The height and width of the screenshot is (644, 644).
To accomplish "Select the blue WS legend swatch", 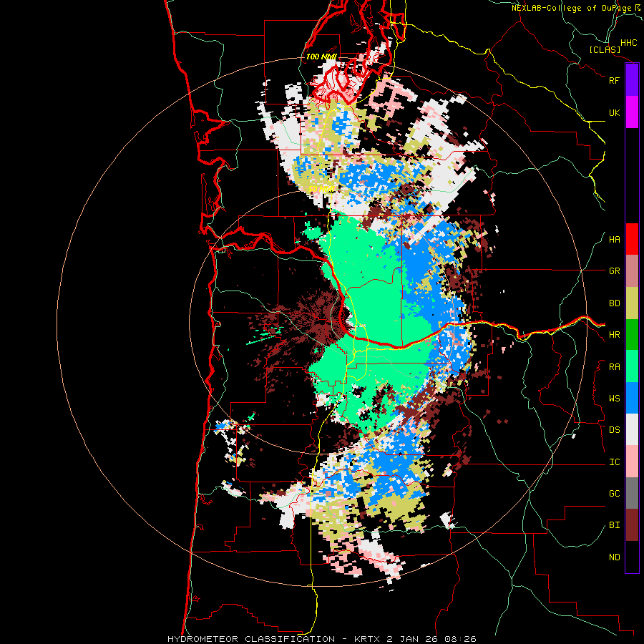I will pos(632,398).
